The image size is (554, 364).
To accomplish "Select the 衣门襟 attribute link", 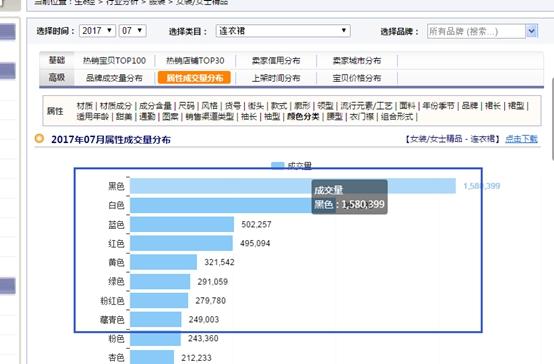I will [362, 116].
